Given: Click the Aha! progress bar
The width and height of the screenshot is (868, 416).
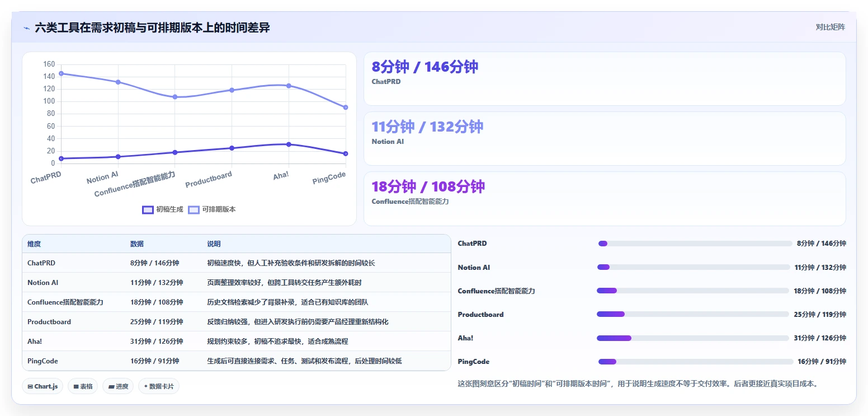Looking at the screenshot, I should point(693,338).
